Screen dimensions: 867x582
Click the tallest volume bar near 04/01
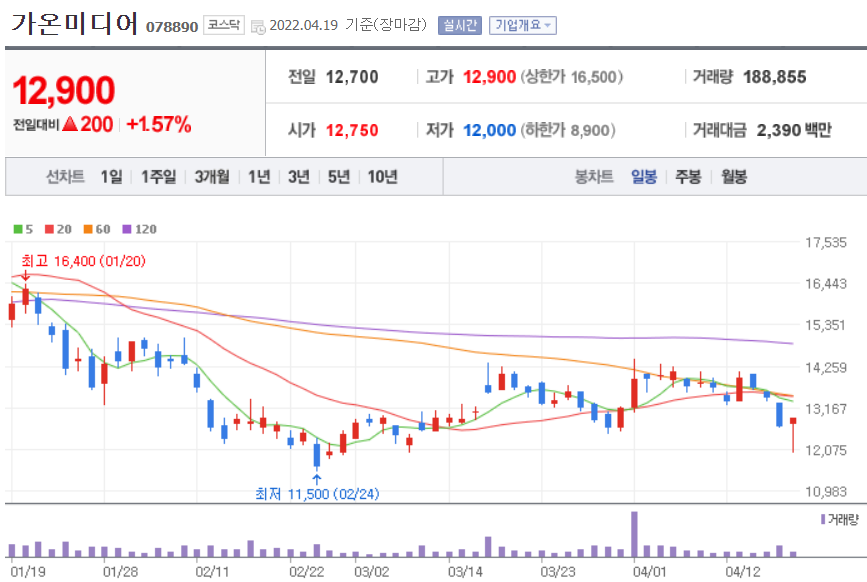tap(634, 534)
